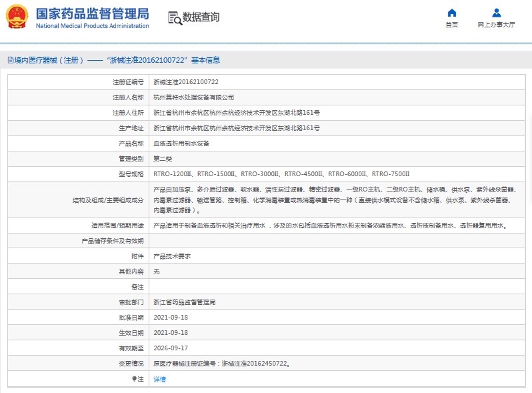532x393 pixels.
Task: Click the pin icon next to 注
Action: [133, 379]
